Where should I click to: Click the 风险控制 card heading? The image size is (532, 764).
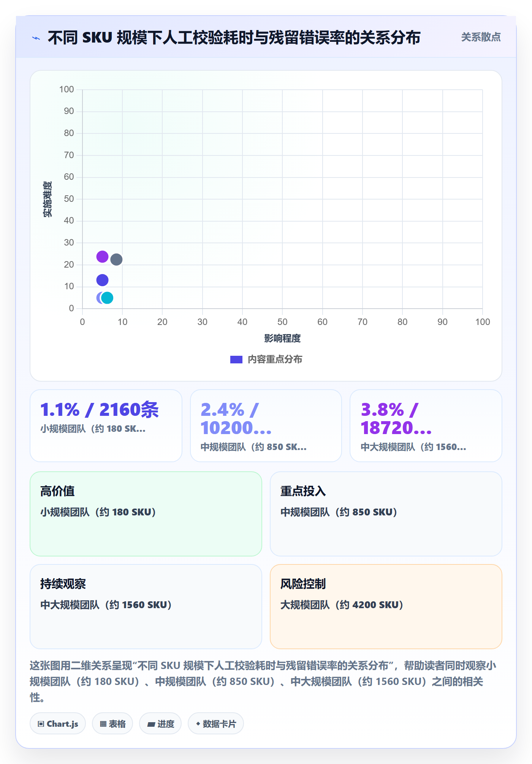click(x=303, y=584)
